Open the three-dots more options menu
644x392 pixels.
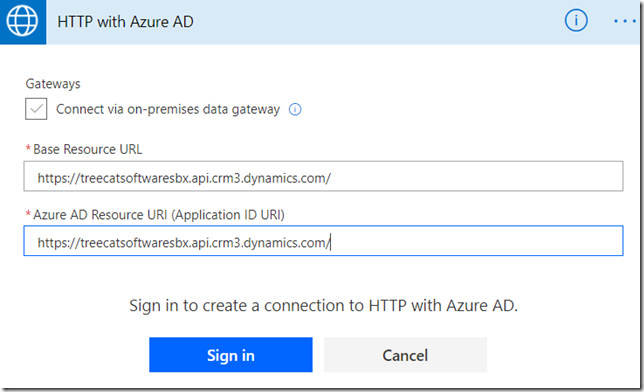625,21
